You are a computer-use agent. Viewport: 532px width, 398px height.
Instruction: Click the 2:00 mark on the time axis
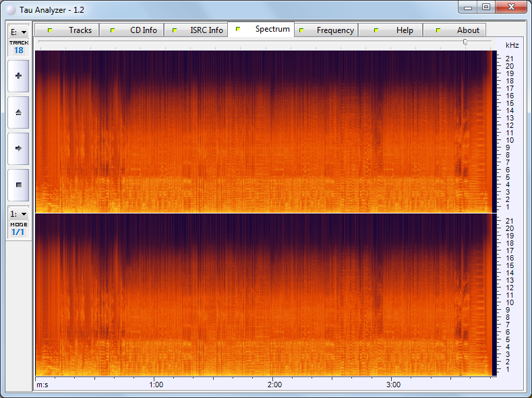[x=274, y=384]
